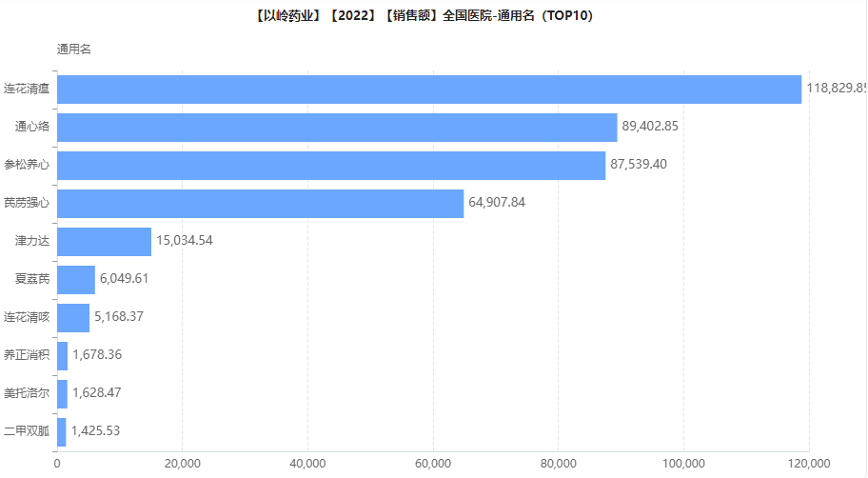Image resolution: width=868 pixels, height=478 pixels.
Task: Select the 芪苈强心 bar
Action: pyautogui.click(x=260, y=203)
